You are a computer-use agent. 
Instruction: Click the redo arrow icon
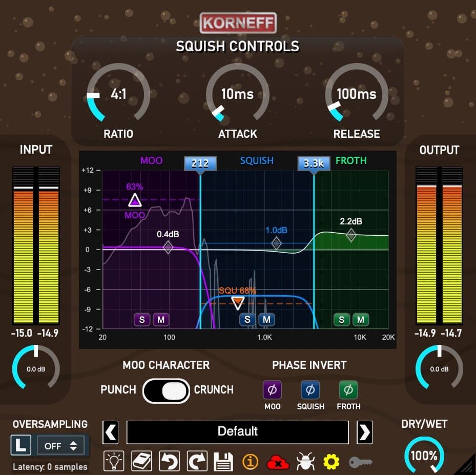tap(195, 461)
